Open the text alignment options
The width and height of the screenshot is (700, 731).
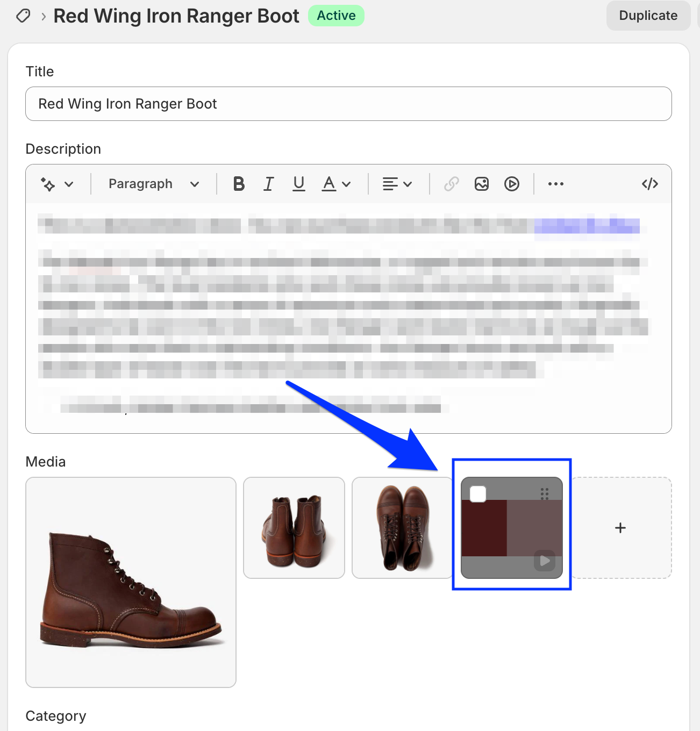pyautogui.click(x=390, y=184)
